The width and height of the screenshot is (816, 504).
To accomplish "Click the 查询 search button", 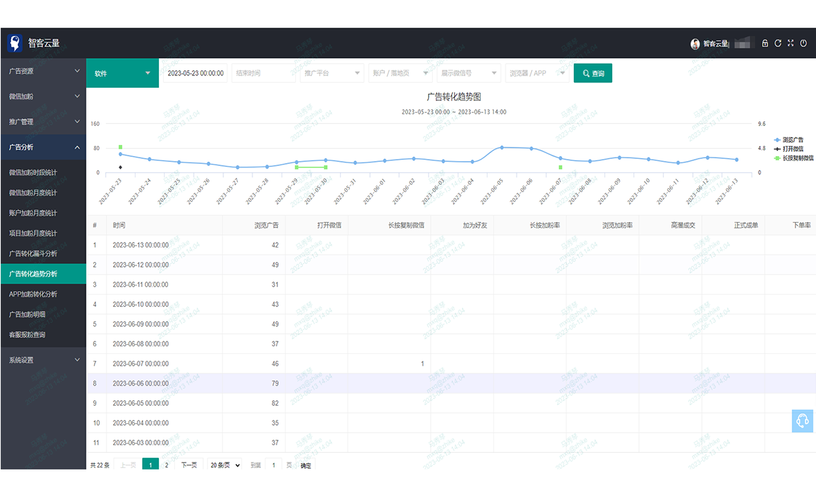I will click(x=593, y=73).
